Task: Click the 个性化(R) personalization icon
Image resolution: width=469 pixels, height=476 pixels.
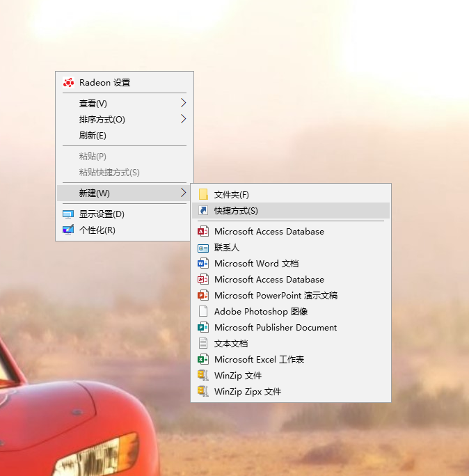Action: tap(68, 230)
